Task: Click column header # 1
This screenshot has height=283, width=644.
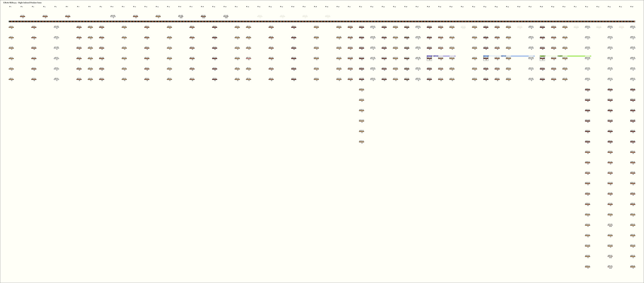Action: 10,7
